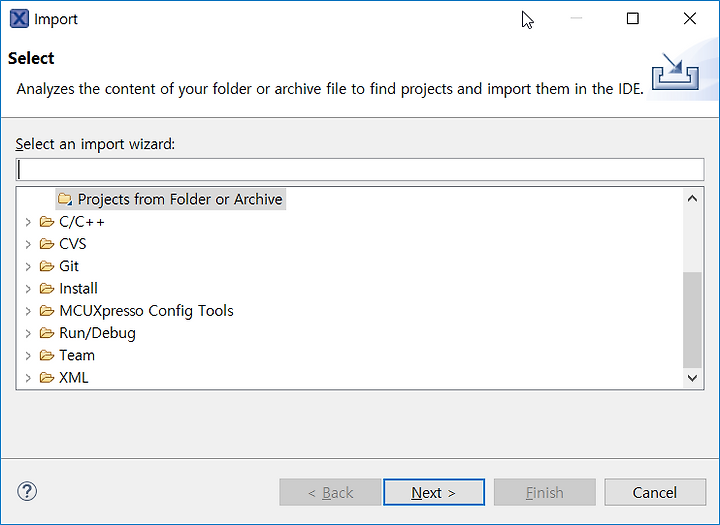Click the MCUXpresso X icon in title bar
This screenshot has width=720, height=525.
[x=19, y=19]
